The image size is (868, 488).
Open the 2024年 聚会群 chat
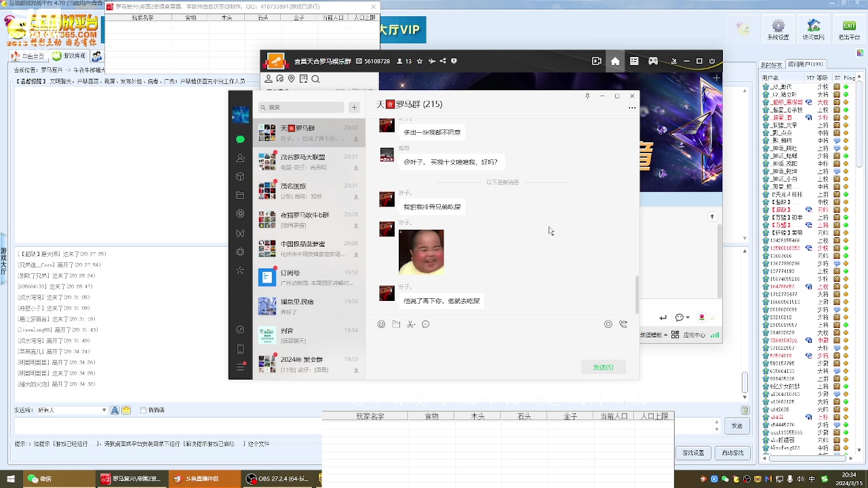click(309, 364)
